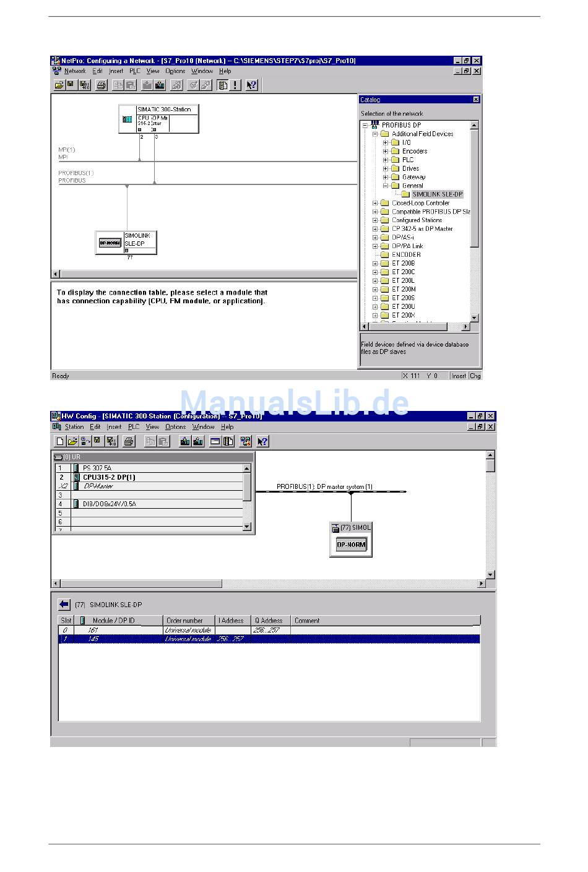Click the network configuration icon in HW Config toolbar

coord(246,441)
